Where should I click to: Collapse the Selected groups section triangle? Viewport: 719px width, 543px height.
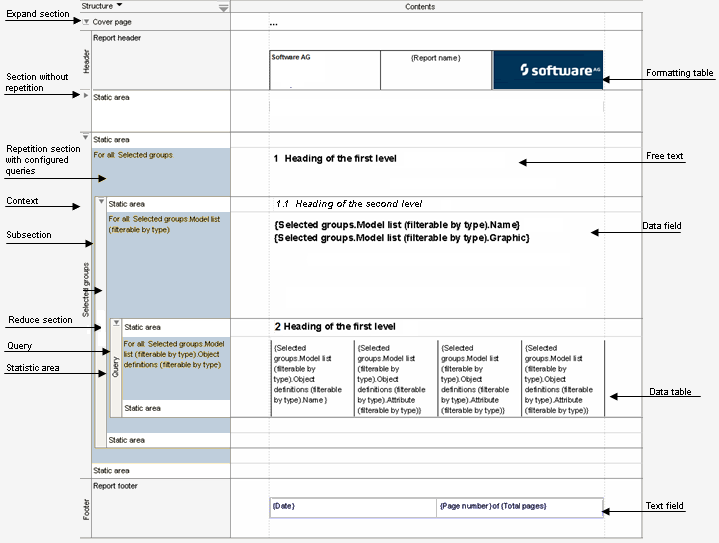86,137
